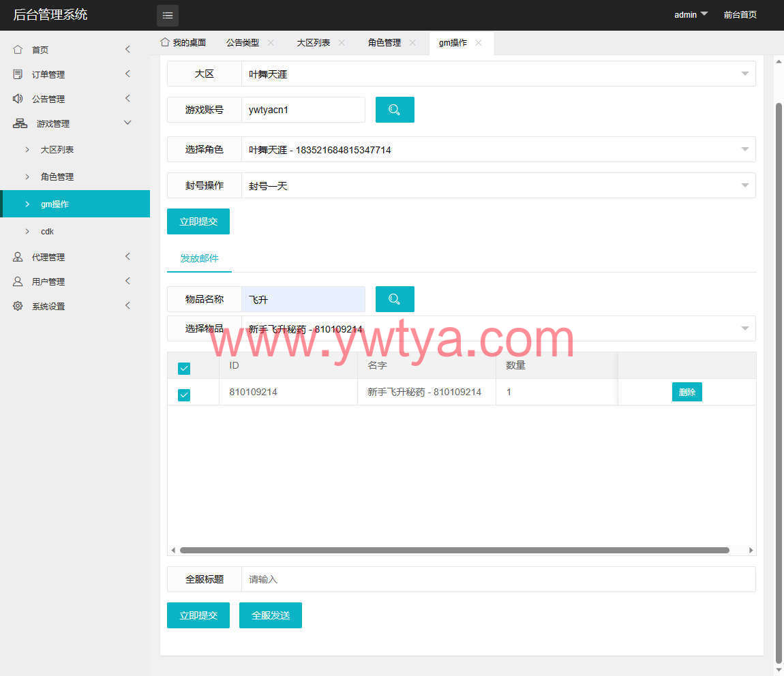Expand the 代理管理 sidebar menu

point(128,256)
